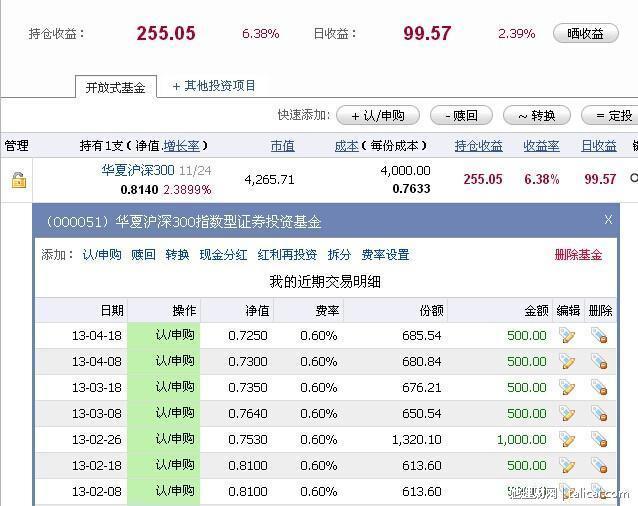Sort by 市值 column header
The height and width of the screenshot is (506, 638).
[x=282, y=146]
